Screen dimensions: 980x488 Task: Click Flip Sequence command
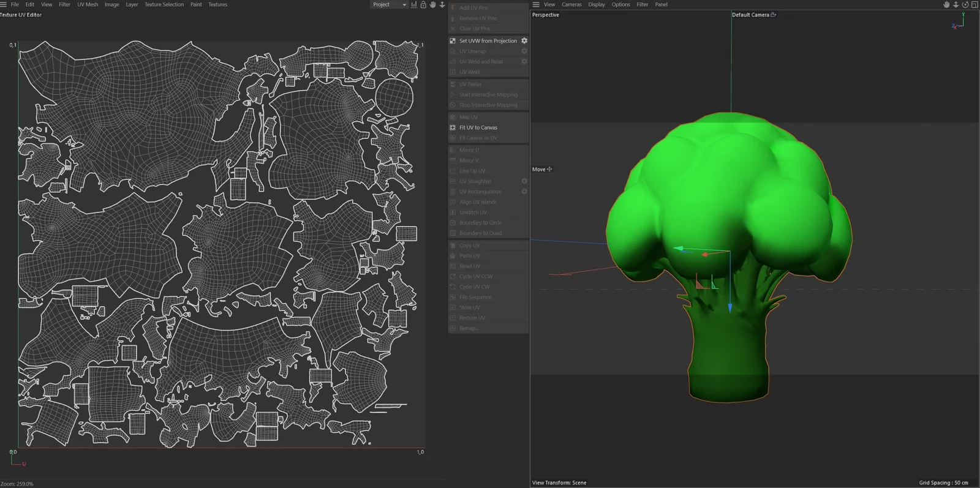[488, 297]
